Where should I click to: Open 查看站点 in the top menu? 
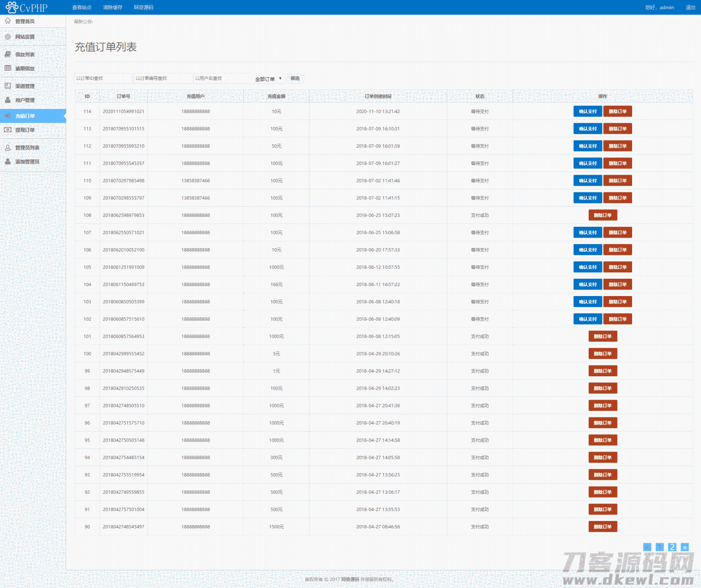click(82, 7)
